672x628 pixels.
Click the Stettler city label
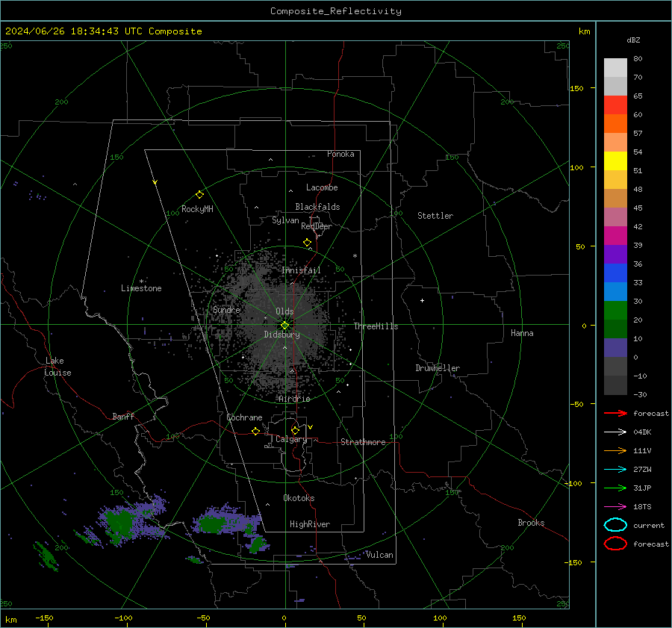click(x=435, y=216)
